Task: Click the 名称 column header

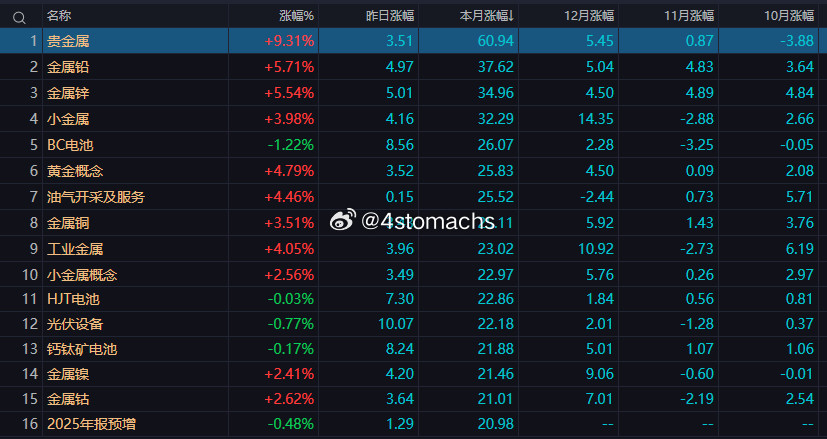Action: click(59, 16)
